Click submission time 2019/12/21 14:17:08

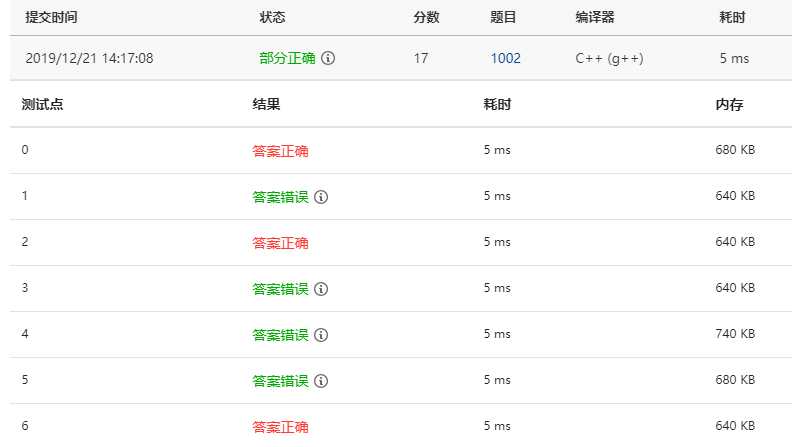pos(89,58)
